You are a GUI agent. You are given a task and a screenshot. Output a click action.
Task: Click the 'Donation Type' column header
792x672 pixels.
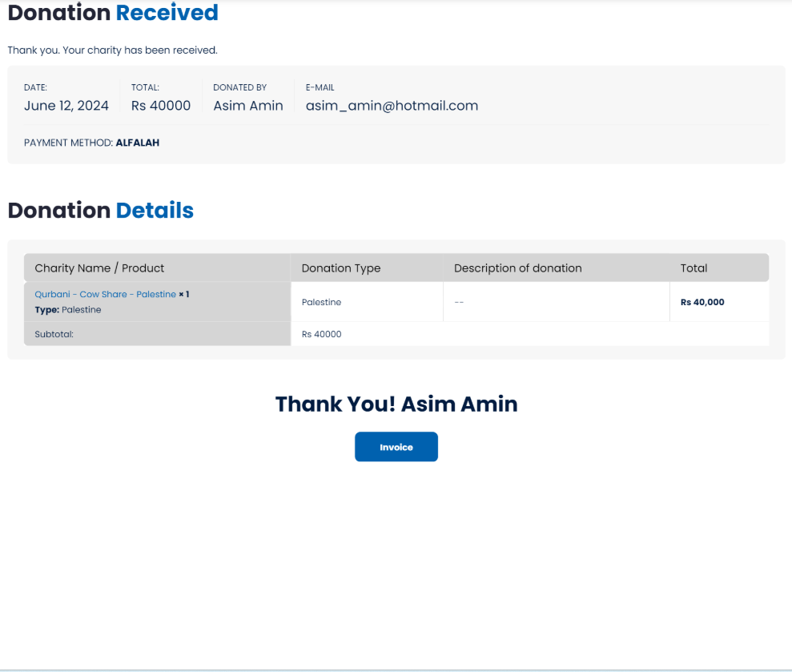click(x=340, y=268)
